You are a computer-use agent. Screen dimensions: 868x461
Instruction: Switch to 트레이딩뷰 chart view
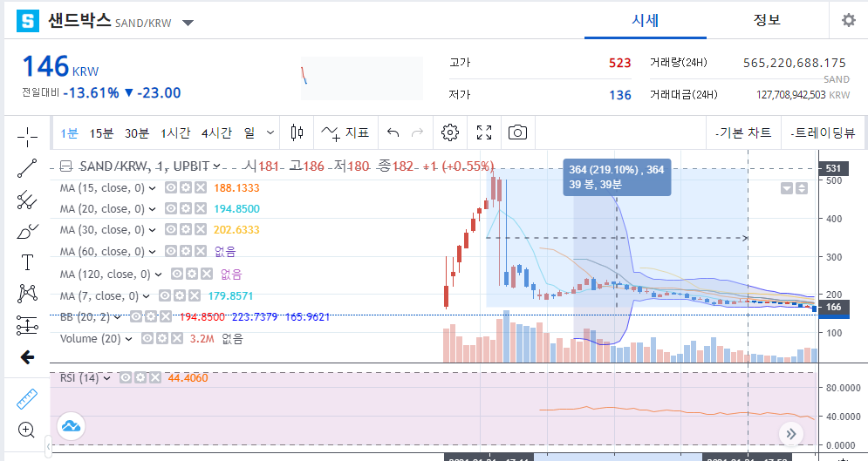click(x=823, y=132)
